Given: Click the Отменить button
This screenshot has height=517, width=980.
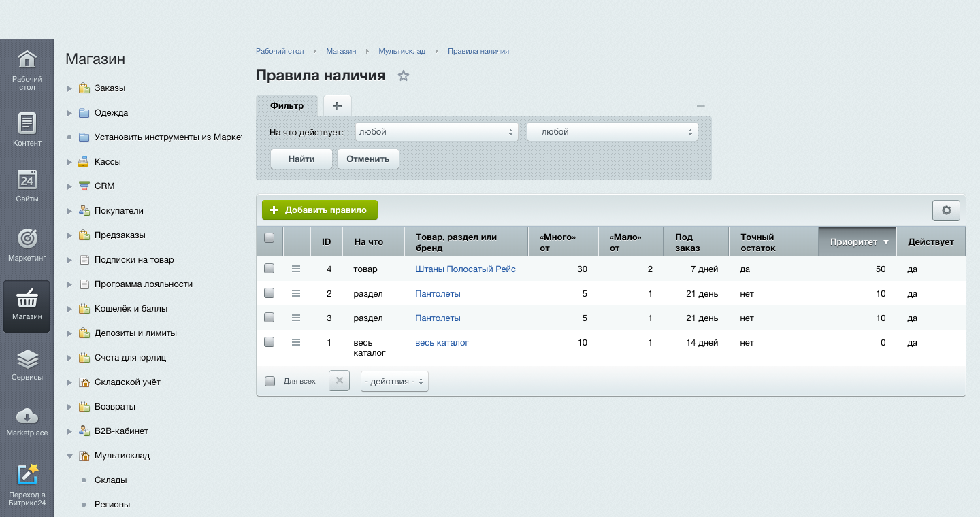Looking at the screenshot, I should coord(367,159).
